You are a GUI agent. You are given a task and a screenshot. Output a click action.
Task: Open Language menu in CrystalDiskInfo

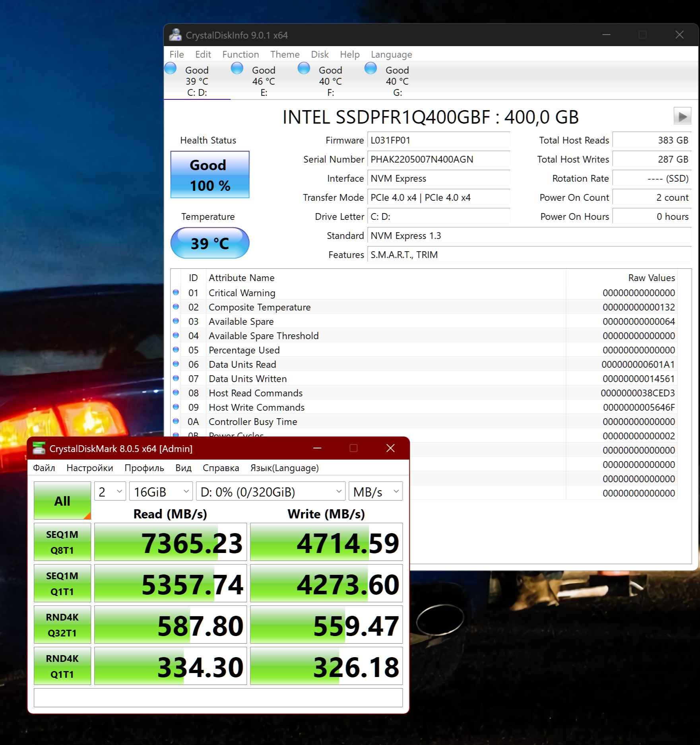pos(392,54)
